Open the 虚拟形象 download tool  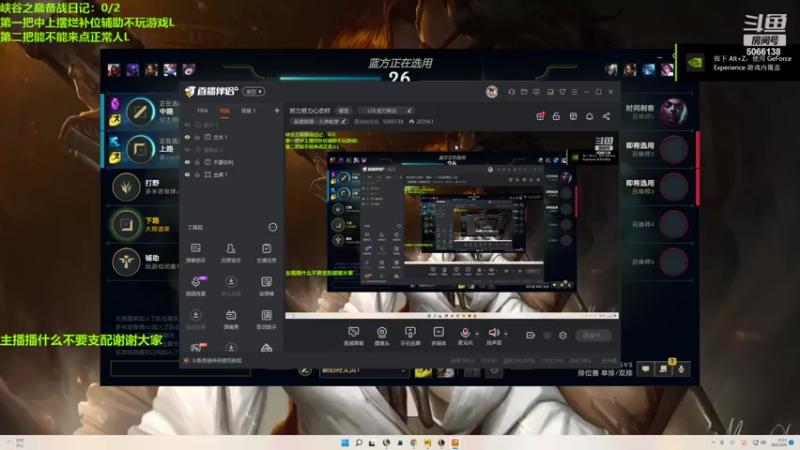tap(195, 319)
